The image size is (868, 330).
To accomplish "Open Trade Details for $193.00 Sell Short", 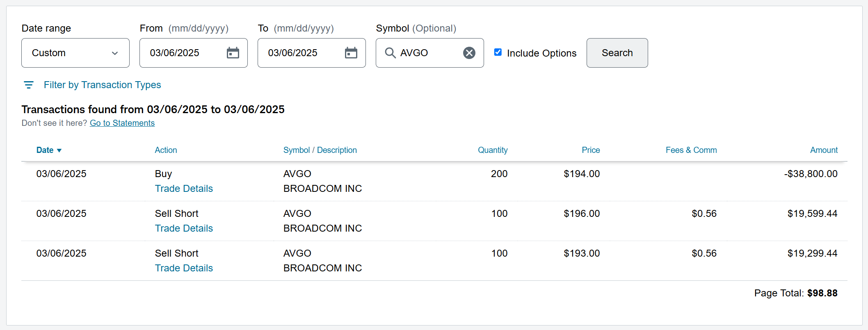I will coord(184,268).
